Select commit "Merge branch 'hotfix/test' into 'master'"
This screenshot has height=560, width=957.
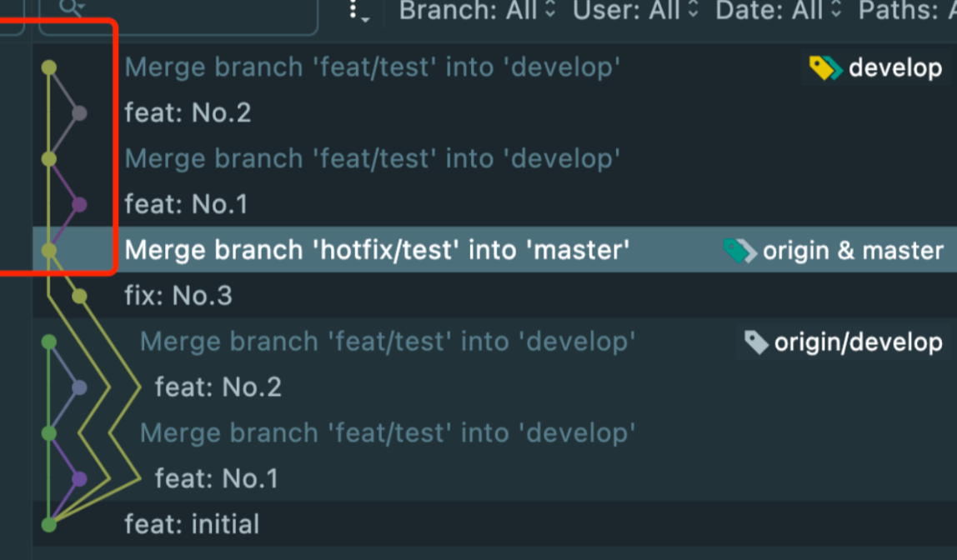(494, 250)
